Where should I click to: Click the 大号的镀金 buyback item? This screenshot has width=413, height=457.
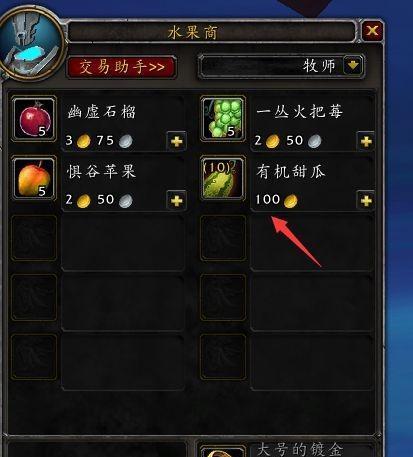coord(299,449)
